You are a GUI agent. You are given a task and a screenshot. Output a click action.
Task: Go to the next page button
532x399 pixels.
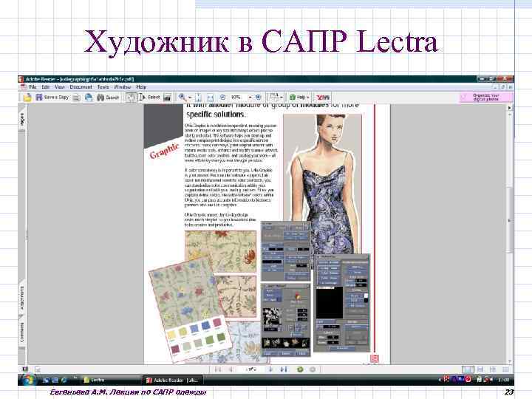pos(271,369)
